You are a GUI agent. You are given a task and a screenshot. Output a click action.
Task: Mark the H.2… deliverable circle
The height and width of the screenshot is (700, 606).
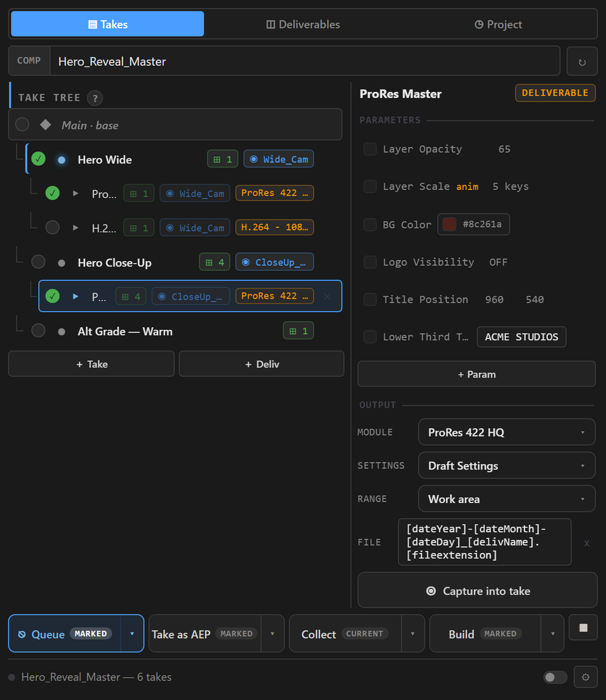pyautogui.click(x=52, y=227)
